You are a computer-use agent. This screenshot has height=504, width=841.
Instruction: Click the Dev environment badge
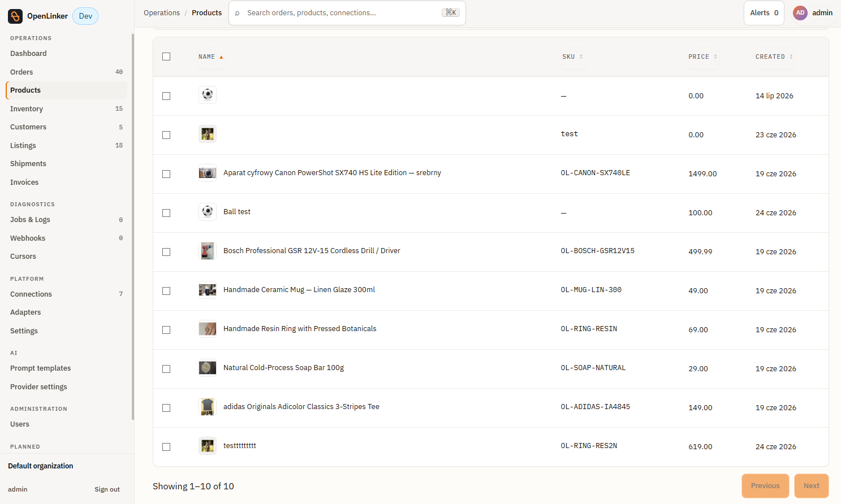click(85, 16)
